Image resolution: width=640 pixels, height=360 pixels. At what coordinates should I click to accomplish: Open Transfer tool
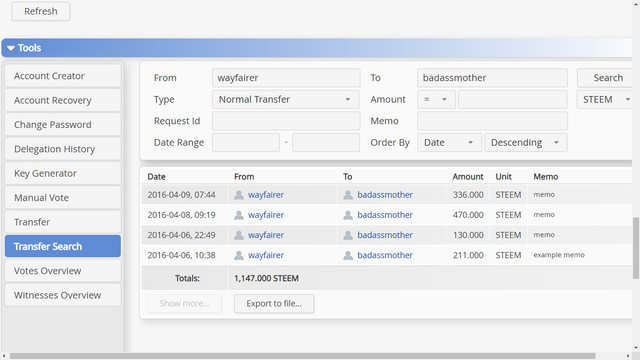pos(63,222)
